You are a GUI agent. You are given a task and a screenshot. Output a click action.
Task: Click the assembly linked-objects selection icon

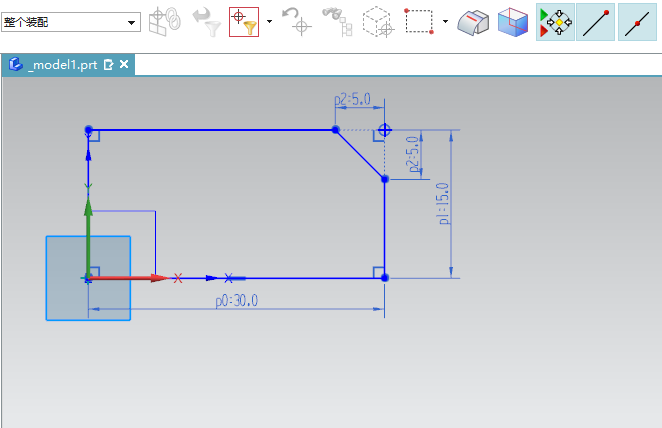(165, 22)
